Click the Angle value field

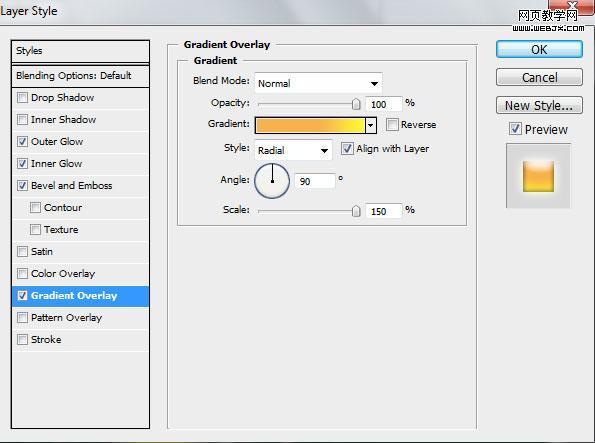click(x=315, y=181)
